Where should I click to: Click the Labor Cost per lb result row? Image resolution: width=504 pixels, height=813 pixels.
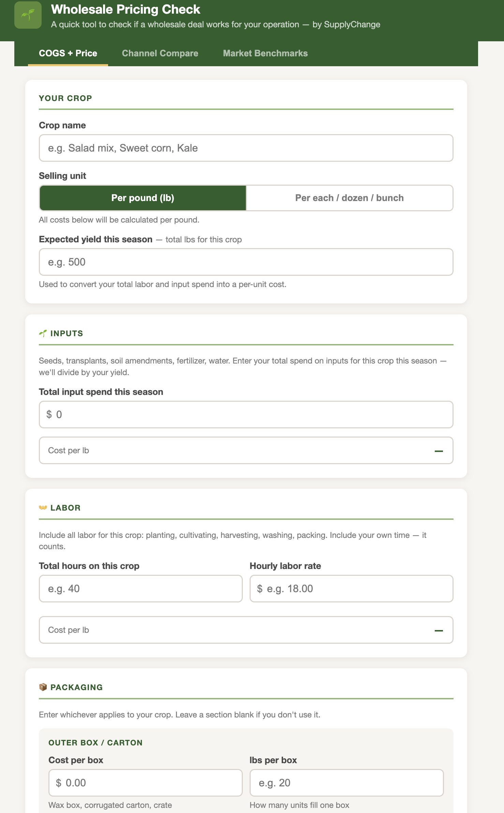click(246, 630)
